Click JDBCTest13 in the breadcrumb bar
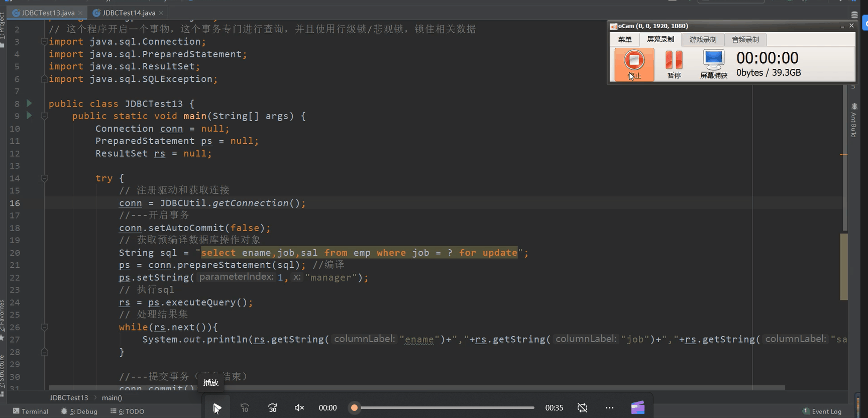 [69, 397]
